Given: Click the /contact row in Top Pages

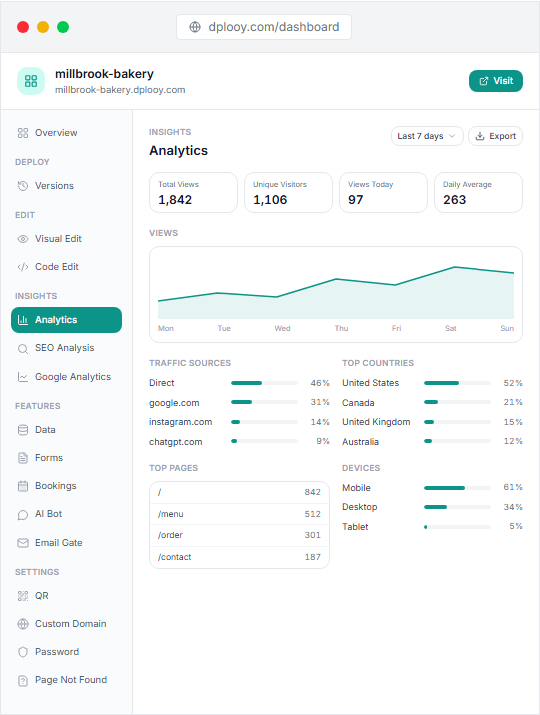Looking at the screenshot, I should [239, 557].
